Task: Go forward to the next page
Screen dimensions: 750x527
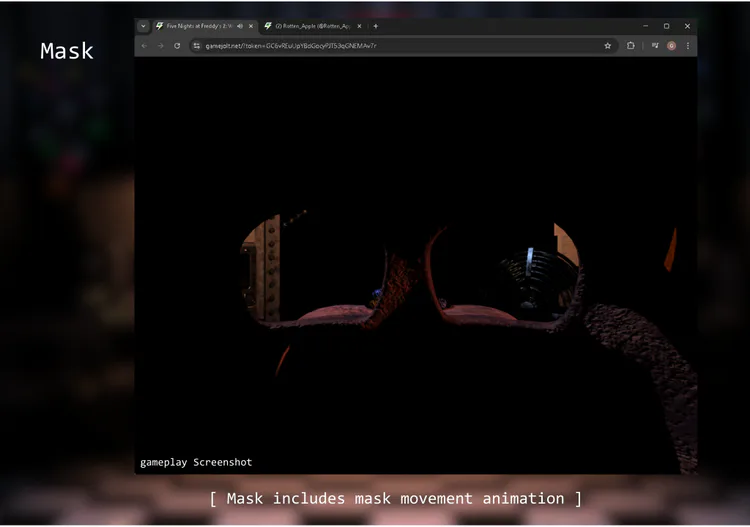Action: point(161,46)
